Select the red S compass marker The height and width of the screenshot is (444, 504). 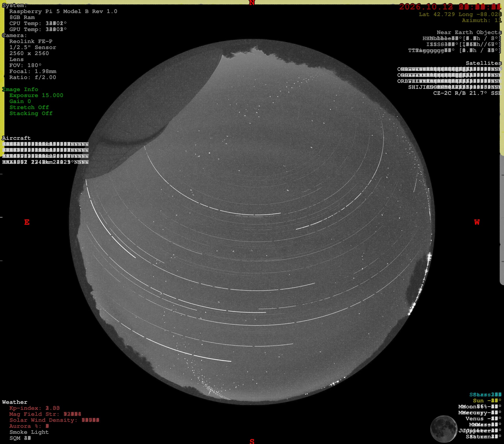click(x=252, y=441)
